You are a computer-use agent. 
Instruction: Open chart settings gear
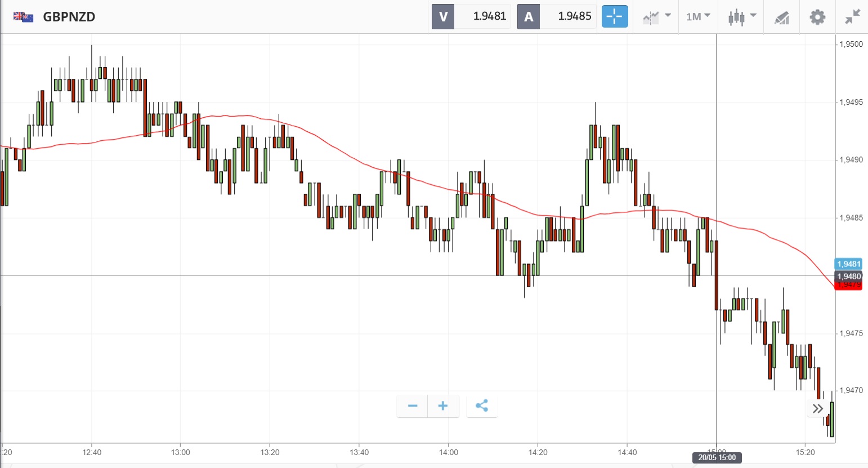[x=817, y=17]
